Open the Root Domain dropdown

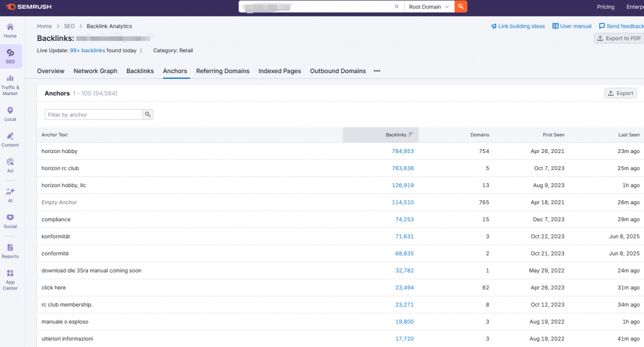tap(429, 6)
